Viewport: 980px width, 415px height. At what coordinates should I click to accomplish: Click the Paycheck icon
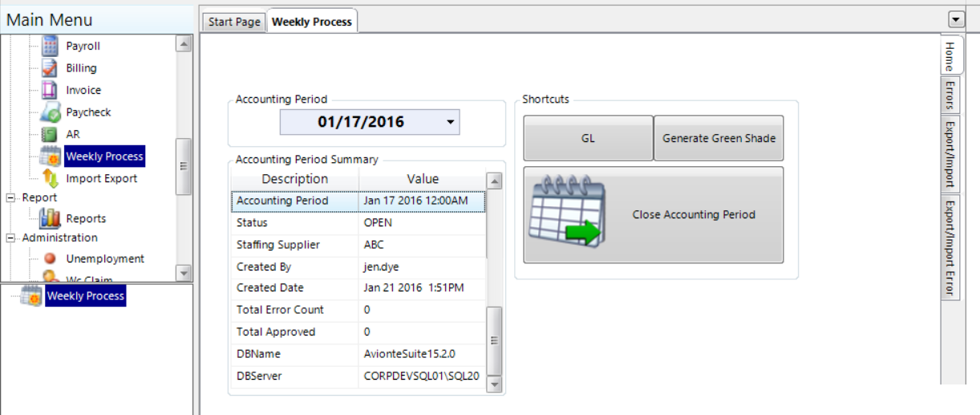(x=50, y=112)
